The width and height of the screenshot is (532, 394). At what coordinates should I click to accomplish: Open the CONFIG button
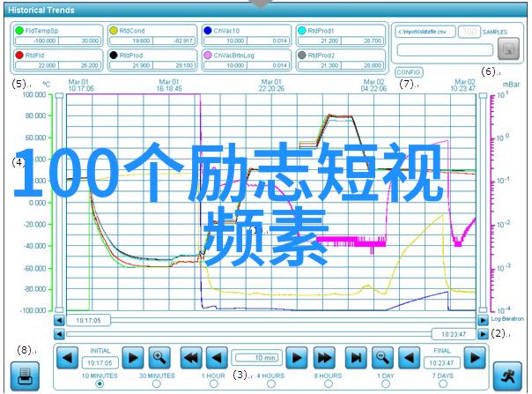pyautogui.click(x=409, y=72)
